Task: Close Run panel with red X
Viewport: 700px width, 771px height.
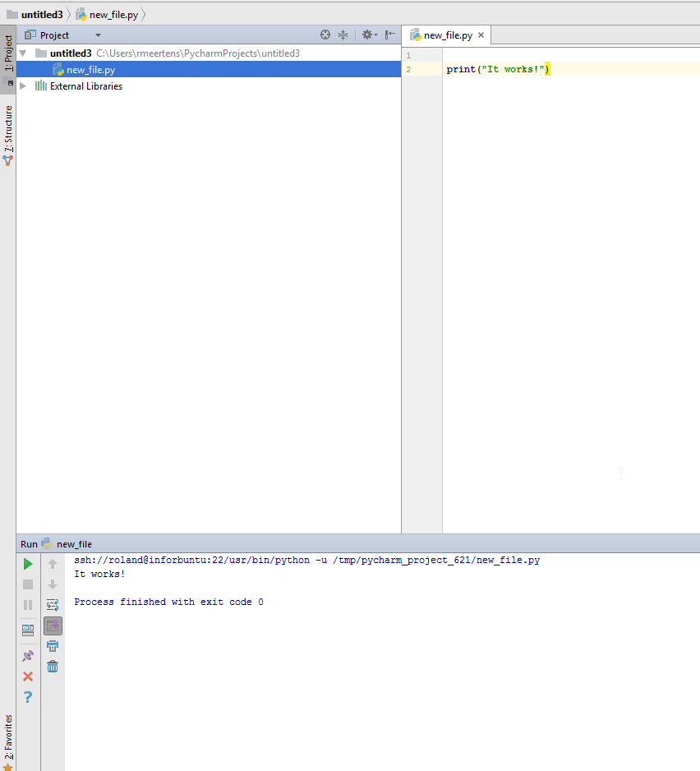Action: [28, 676]
